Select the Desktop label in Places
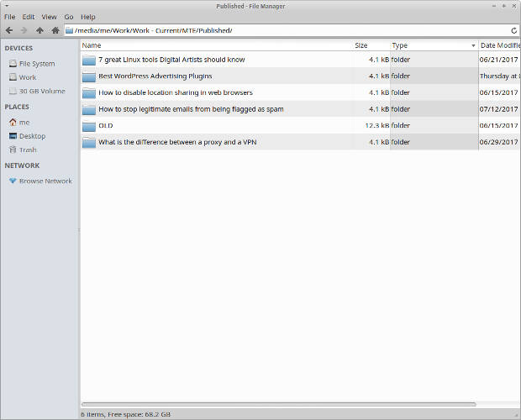Screen dimensions: 521x420 click(32, 136)
